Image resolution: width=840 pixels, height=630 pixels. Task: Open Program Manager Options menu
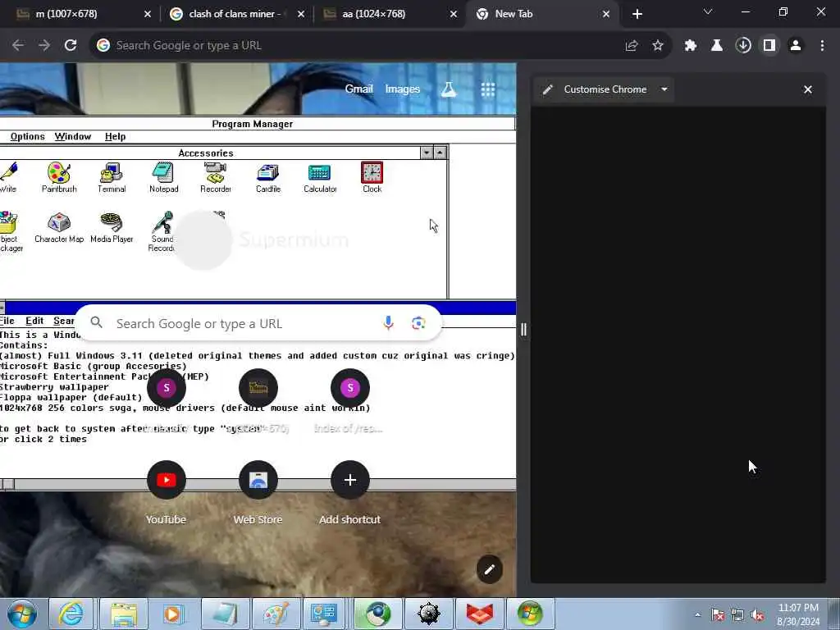(x=27, y=137)
